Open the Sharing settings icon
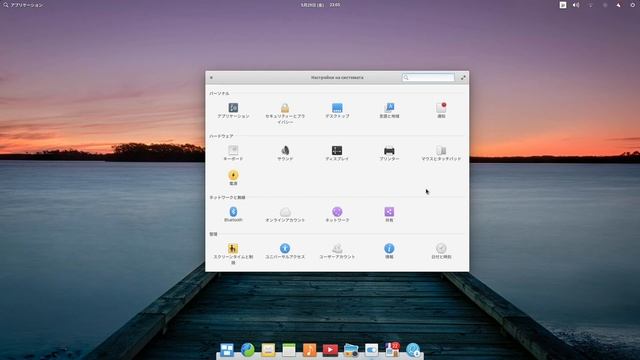This screenshot has height=360, width=640. [389, 211]
